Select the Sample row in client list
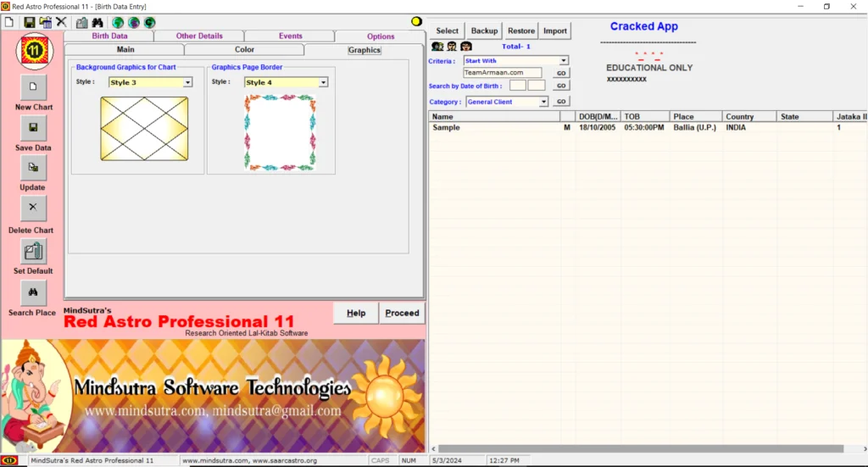 [x=648, y=127]
